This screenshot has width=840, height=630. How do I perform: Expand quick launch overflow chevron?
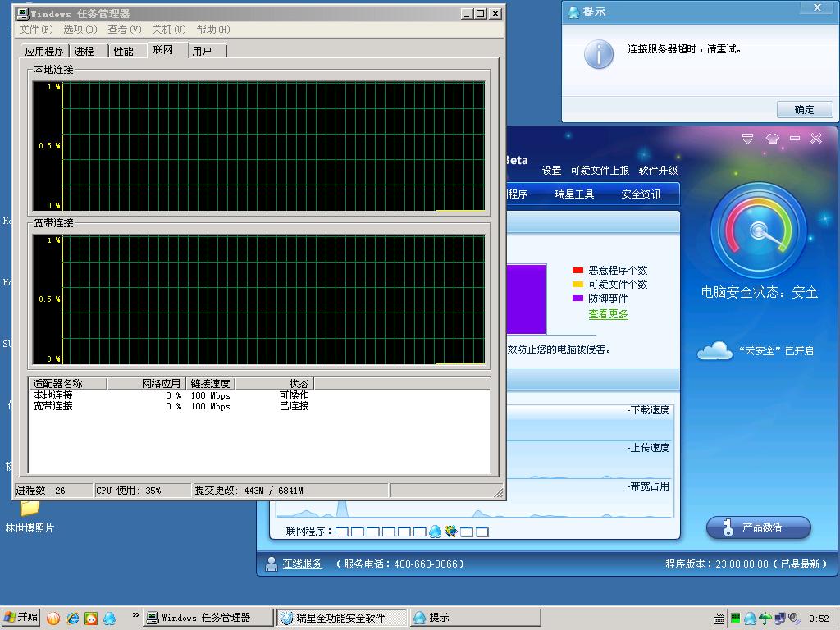click(x=135, y=614)
